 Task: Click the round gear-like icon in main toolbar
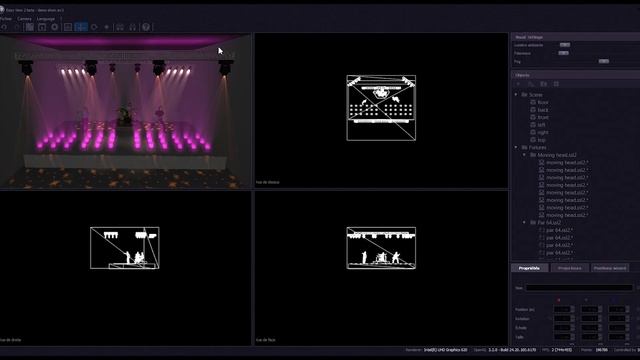(55, 27)
